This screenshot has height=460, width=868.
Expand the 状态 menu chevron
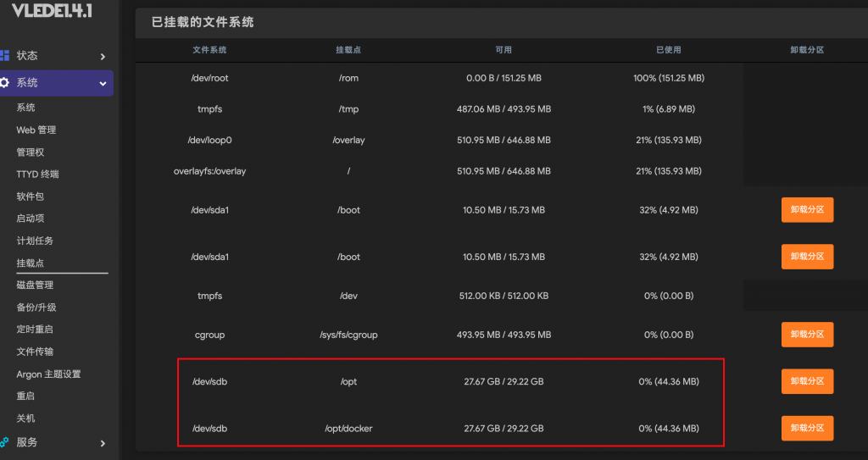(103, 57)
